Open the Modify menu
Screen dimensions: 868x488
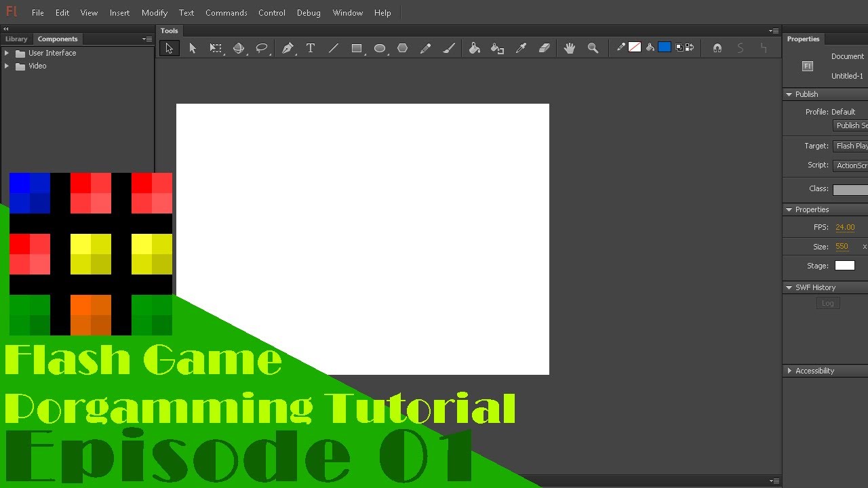[x=155, y=13]
